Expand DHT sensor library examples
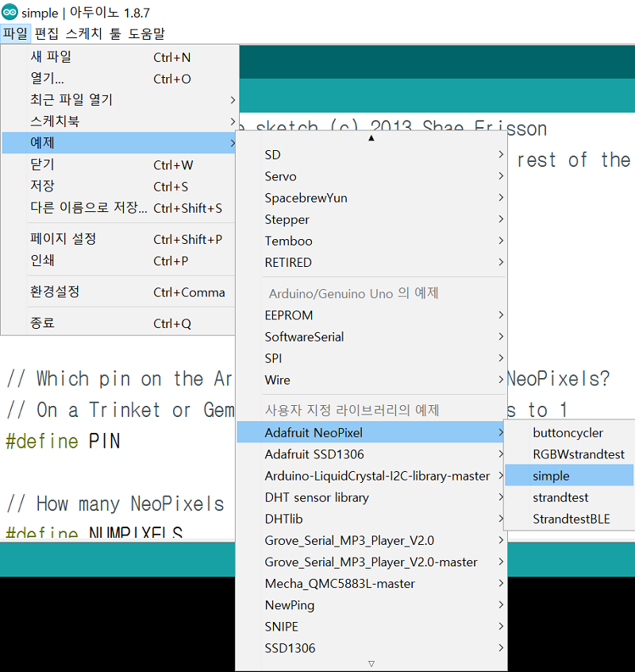Screen dimensions: 635x672 pyautogui.click(x=371, y=497)
